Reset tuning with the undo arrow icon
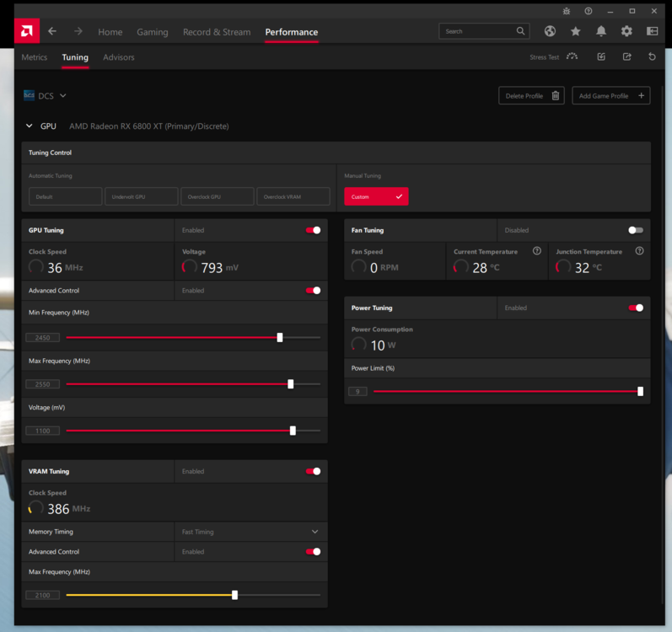Viewport: 672px width, 632px height. [x=652, y=57]
